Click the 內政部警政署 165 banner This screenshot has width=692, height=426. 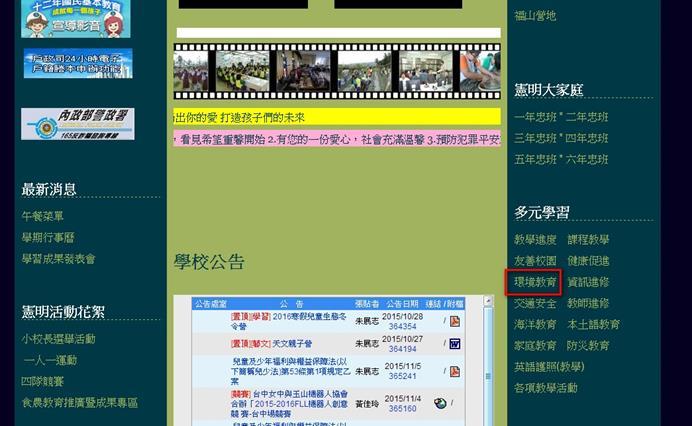(78, 124)
